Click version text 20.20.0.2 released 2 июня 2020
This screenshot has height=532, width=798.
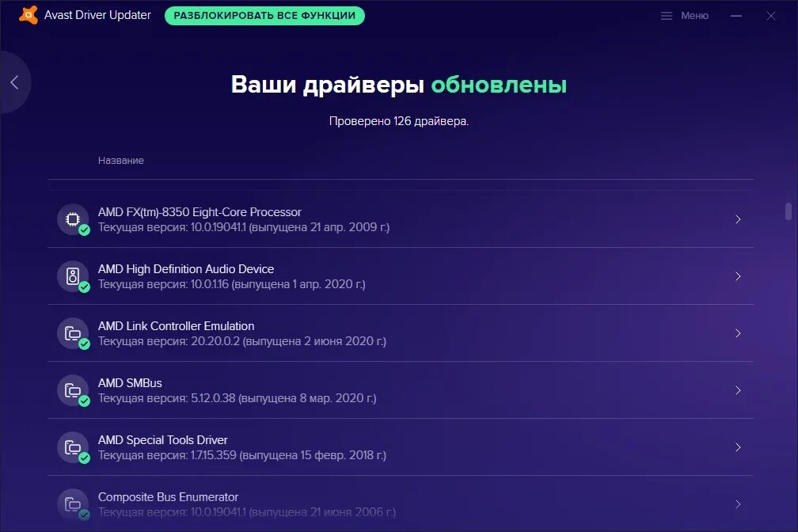point(242,341)
